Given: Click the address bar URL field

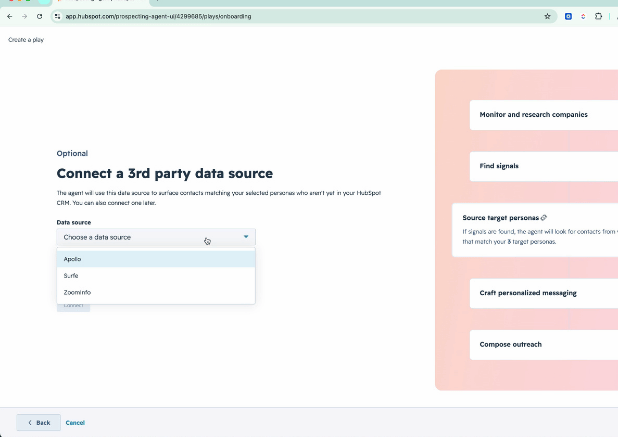Looking at the screenshot, I should pyautogui.click(x=302, y=16).
